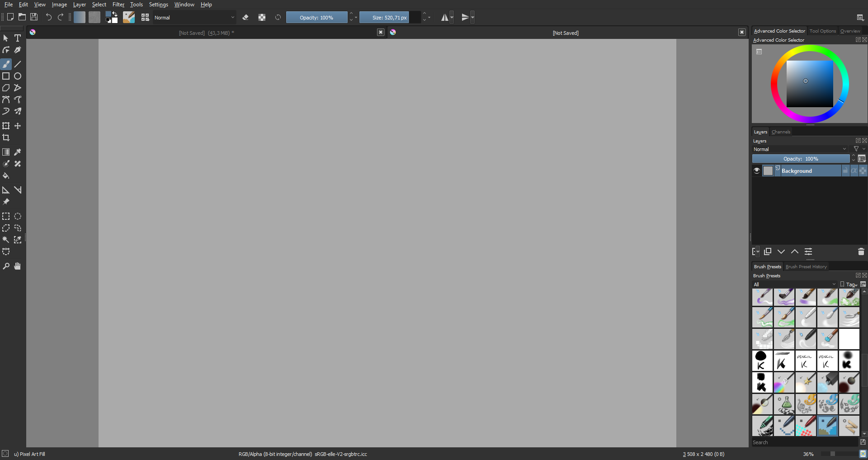The image size is (868, 460).
Task: Toggle eraser mode
Action: (245, 17)
